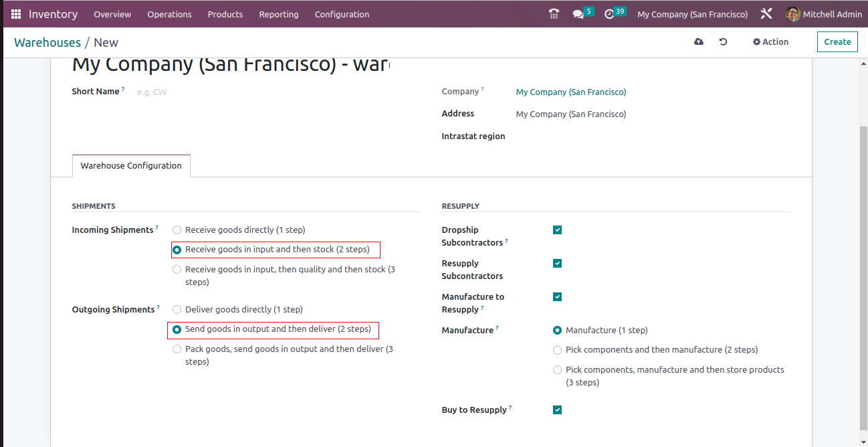Open the apps grid menu icon
The height and width of the screenshot is (447, 868).
[16, 14]
